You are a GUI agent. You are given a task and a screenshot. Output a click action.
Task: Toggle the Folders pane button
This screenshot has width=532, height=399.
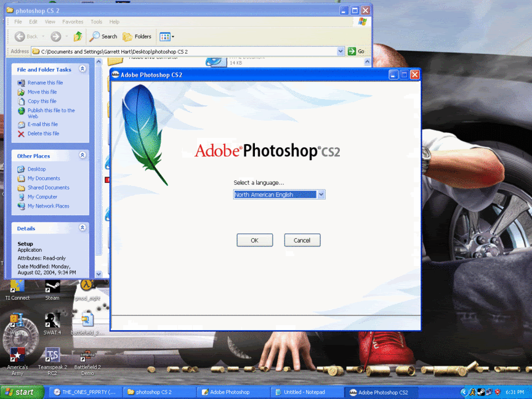pos(137,36)
